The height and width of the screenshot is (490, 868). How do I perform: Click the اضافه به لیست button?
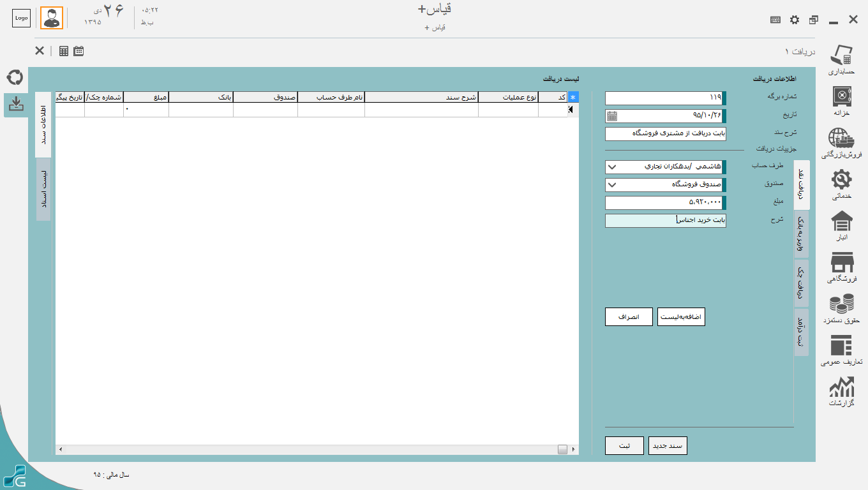(x=681, y=317)
